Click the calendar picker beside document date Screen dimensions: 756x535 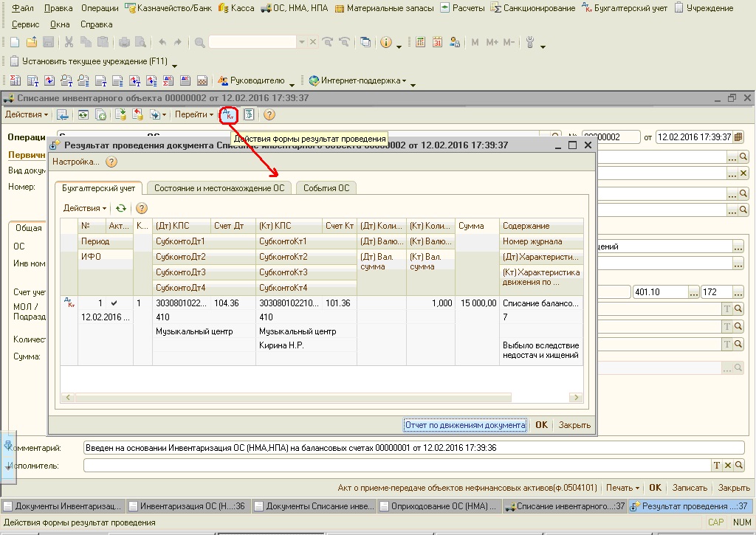(x=738, y=137)
